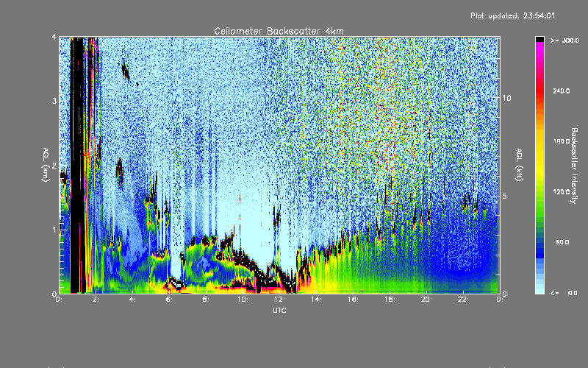Click the colorbar value '120.0'
The image size is (588, 368).
(562, 192)
